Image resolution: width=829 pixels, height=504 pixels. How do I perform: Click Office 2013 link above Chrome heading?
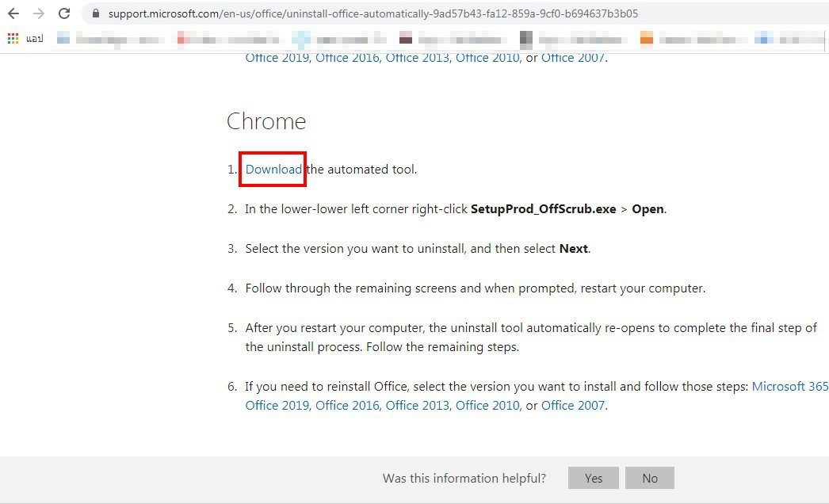[418, 57]
